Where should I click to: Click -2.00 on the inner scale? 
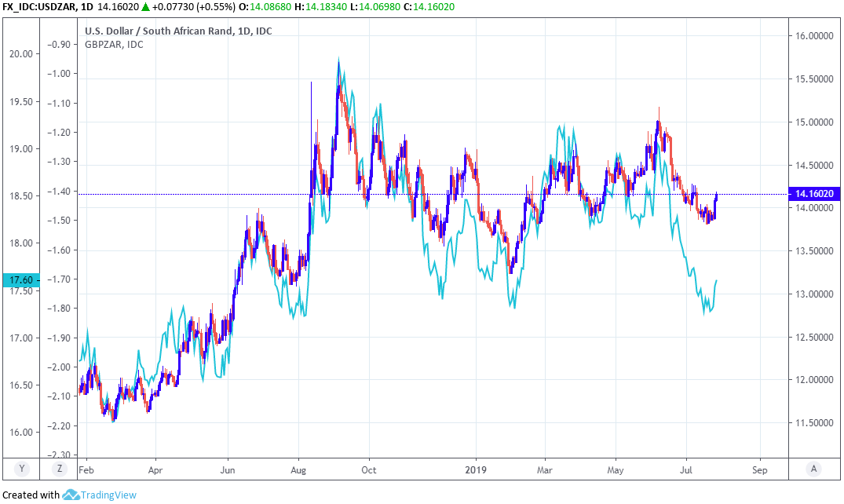(59, 367)
